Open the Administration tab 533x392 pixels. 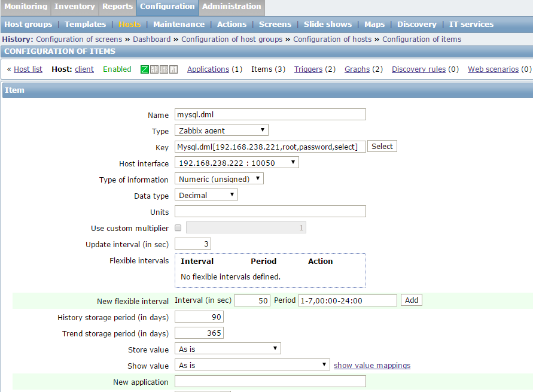coord(232,7)
